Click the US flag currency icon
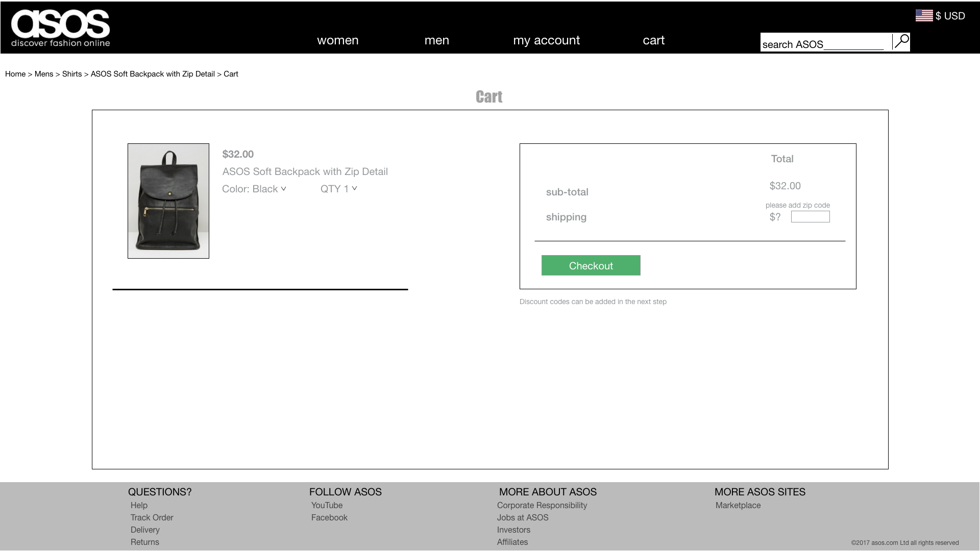 point(923,16)
